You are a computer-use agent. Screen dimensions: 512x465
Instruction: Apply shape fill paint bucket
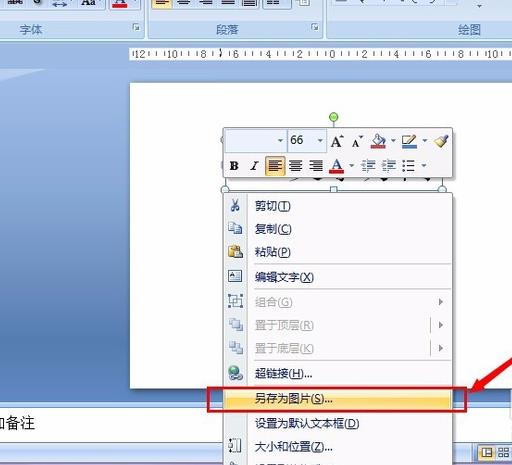coord(378,141)
